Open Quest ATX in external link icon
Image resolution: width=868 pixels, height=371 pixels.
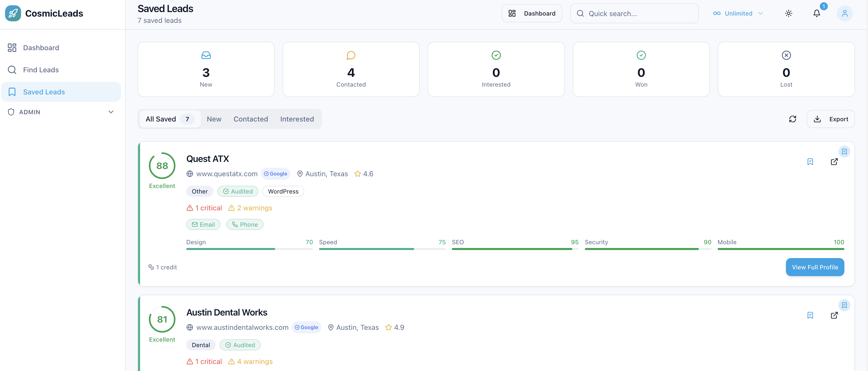tap(834, 162)
